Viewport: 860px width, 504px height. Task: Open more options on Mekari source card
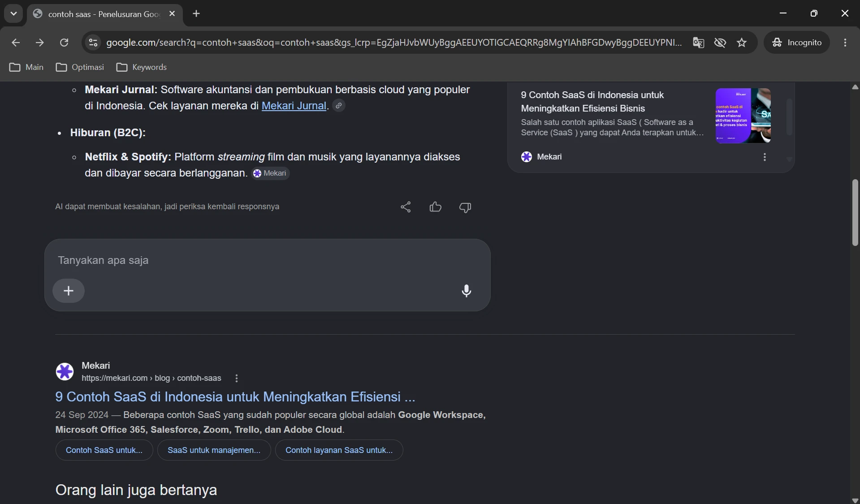click(x=765, y=157)
